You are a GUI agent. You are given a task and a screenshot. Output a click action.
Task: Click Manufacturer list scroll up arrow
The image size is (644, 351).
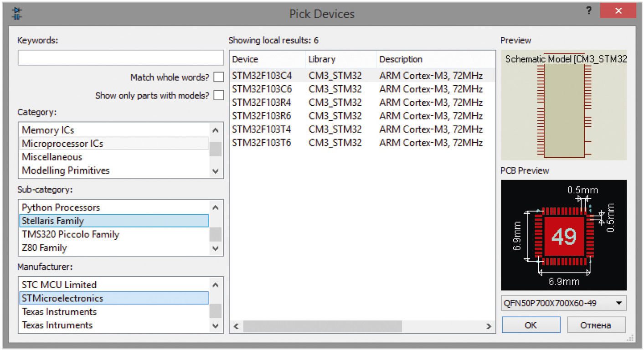click(216, 285)
